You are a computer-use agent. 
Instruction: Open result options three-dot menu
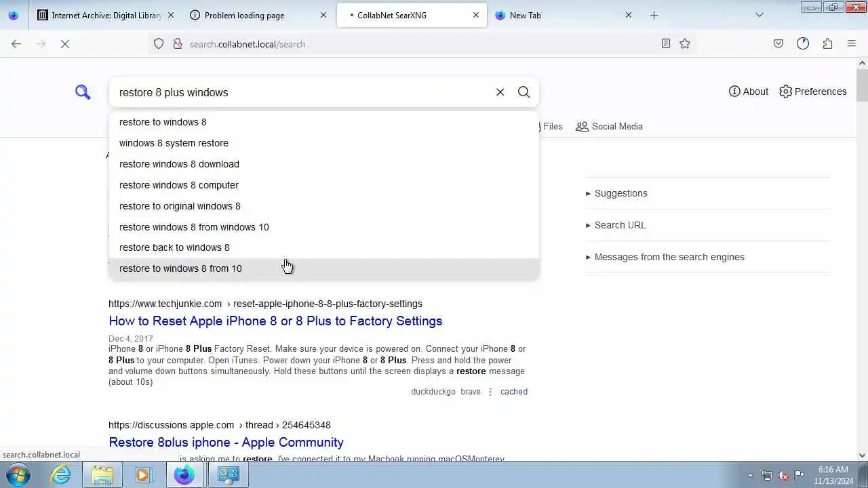pyautogui.click(x=490, y=392)
